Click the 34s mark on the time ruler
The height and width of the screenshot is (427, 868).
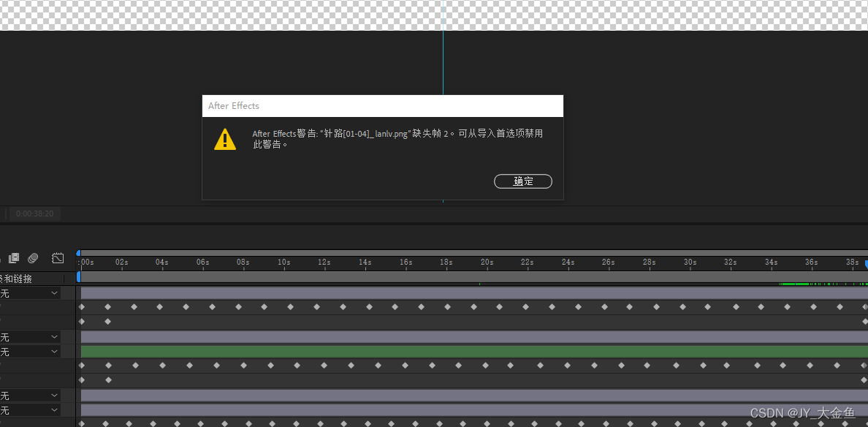point(771,262)
